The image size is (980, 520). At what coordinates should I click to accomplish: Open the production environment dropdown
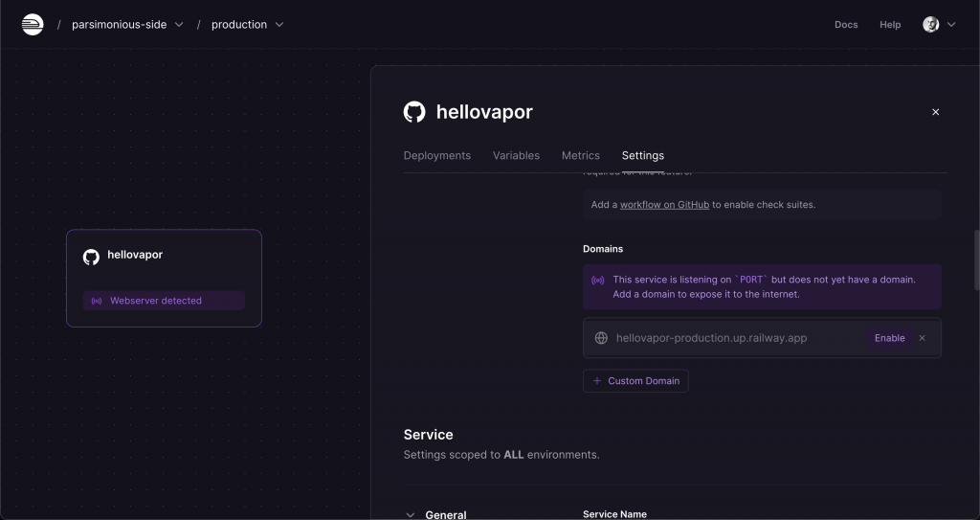tap(248, 24)
